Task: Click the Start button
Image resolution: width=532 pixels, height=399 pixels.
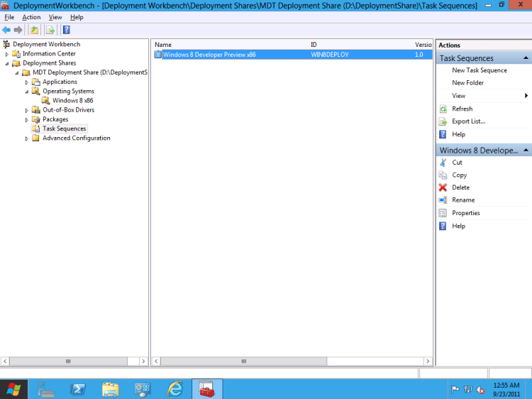Action: coord(14,389)
